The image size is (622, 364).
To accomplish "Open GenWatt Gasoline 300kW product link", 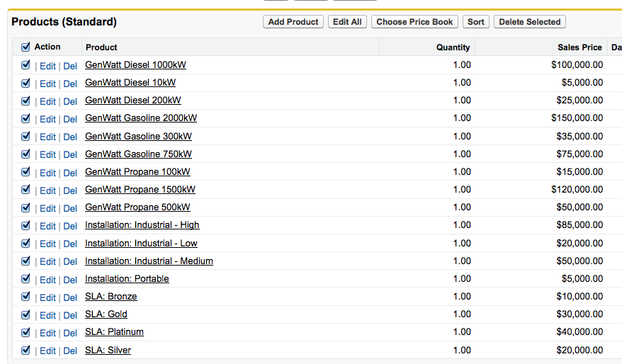I will pyautogui.click(x=138, y=137).
